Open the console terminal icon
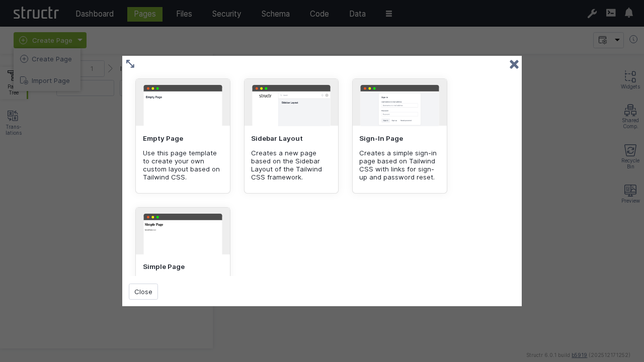Image resolution: width=644 pixels, height=362 pixels. (x=611, y=13)
